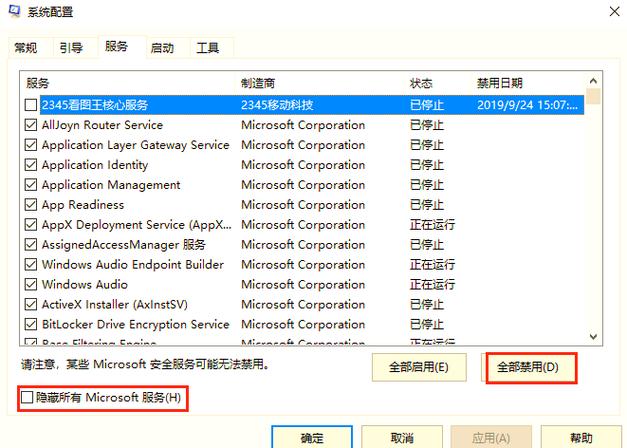Select the AllJoyn Router Service row name
Image resolution: width=627 pixels, height=448 pixels.
click(x=102, y=125)
